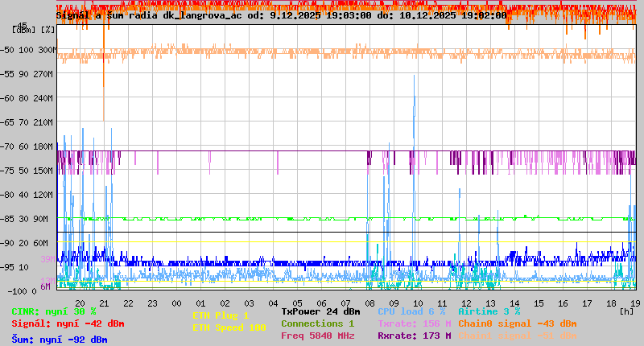Select the Freq 5840 MHz label
The height and width of the screenshot is (346, 644).
[x=317, y=336]
